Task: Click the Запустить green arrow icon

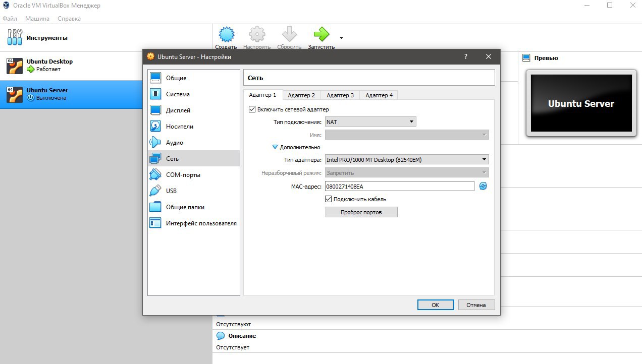Action: coord(321,35)
